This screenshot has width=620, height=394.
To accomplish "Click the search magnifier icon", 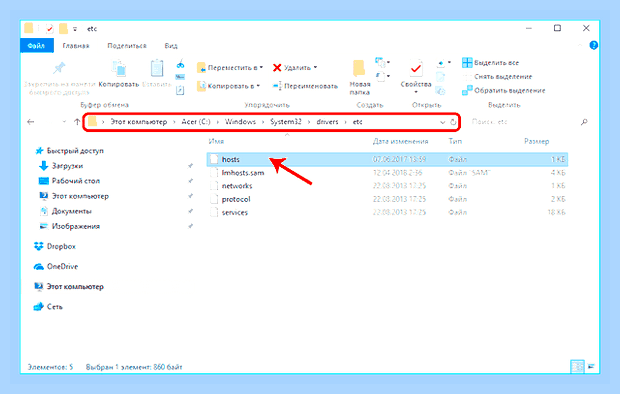I will (584, 122).
